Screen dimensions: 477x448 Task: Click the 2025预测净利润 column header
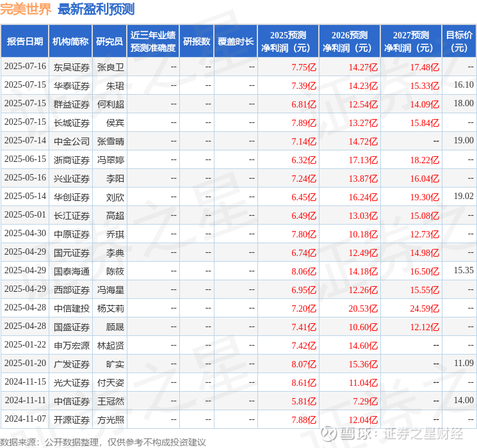pos(288,42)
